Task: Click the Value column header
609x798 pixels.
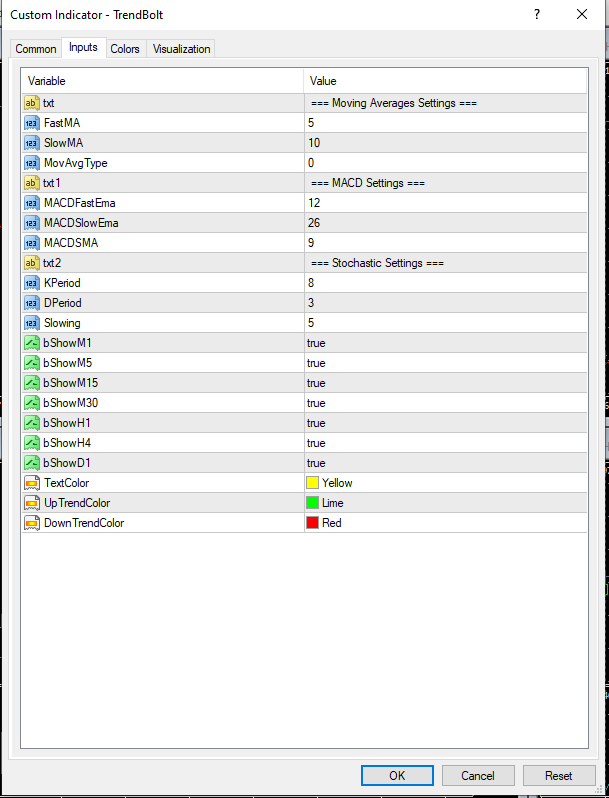Action: click(446, 81)
